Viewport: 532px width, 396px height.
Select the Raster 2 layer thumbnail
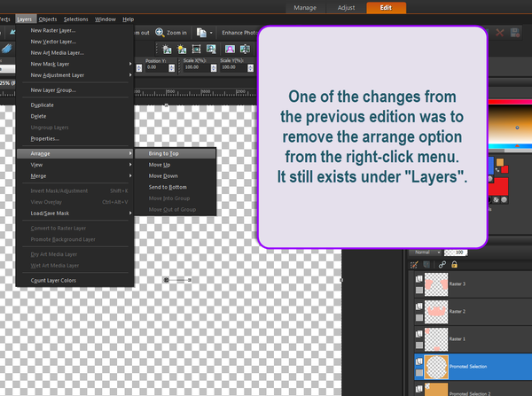point(436,312)
